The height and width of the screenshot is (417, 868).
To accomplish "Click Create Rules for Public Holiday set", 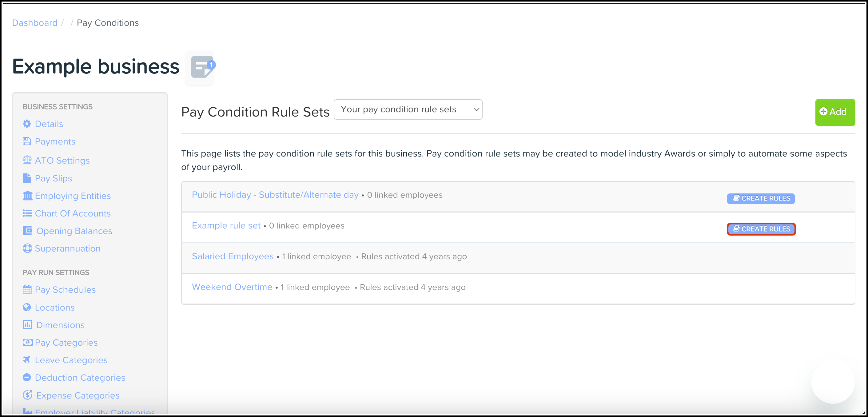I will pyautogui.click(x=761, y=198).
